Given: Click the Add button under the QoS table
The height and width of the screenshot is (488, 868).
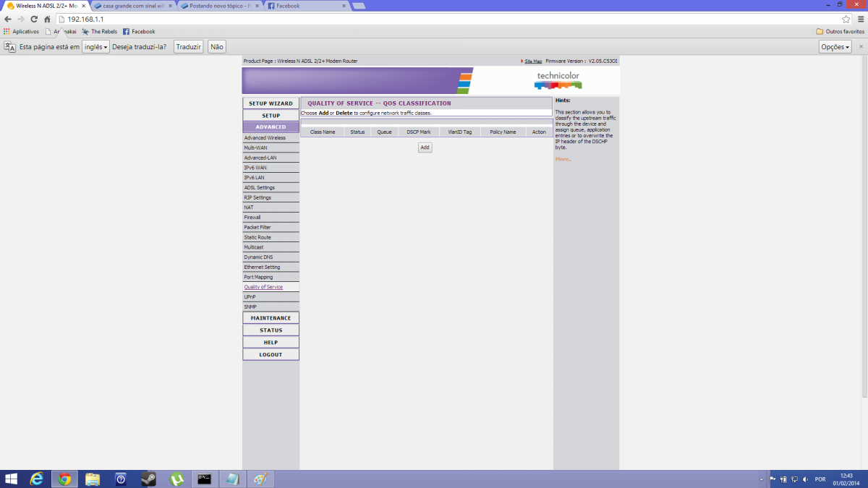Looking at the screenshot, I should 425,147.
